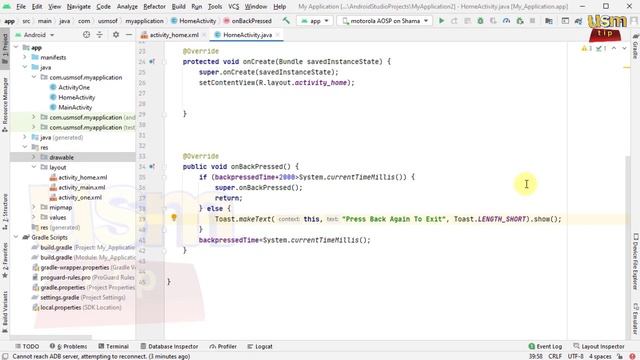Toggle the Build Variants side panel
This screenshot has height=360, width=640.
(x=5, y=311)
